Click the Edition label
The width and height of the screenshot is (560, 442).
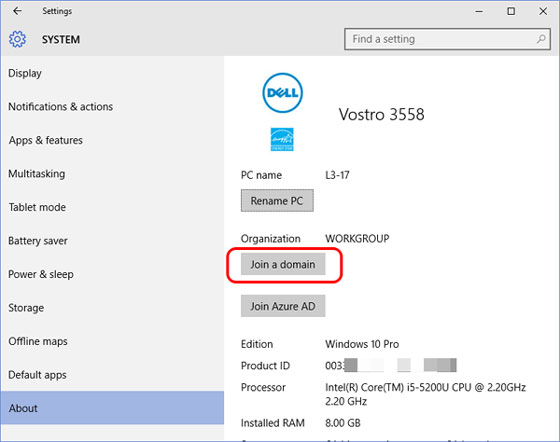pos(257,344)
